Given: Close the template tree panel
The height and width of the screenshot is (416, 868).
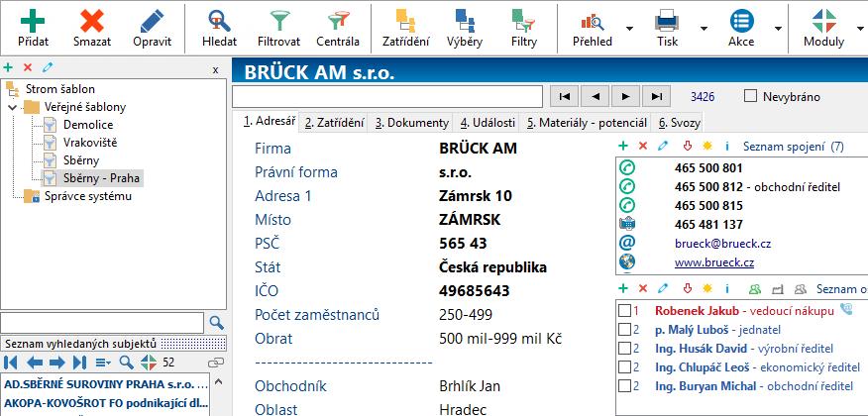Looking at the screenshot, I should point(215,69).
